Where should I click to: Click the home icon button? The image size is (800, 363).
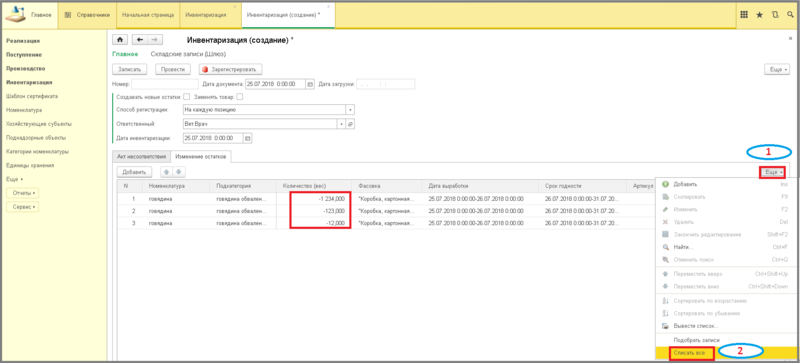pos(120,40)
